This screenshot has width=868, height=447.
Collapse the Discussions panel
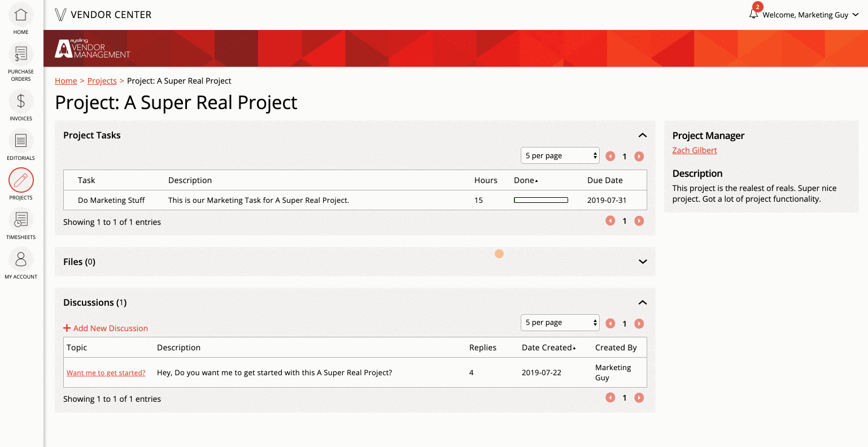click(x=642, y=302)
